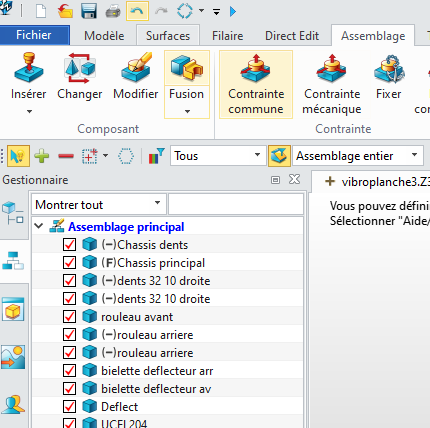This screenshot has width=430, height=428.
Task: Open the Fichier menu
Action: click(x=34, y=35)
